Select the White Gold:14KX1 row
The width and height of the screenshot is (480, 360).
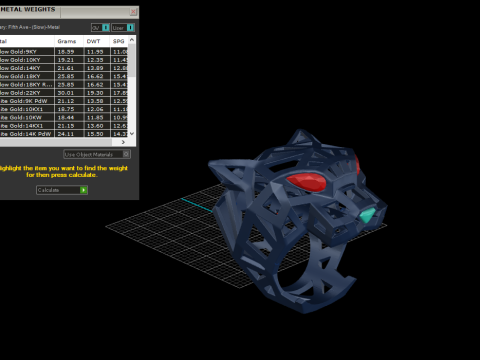[64, 126]
